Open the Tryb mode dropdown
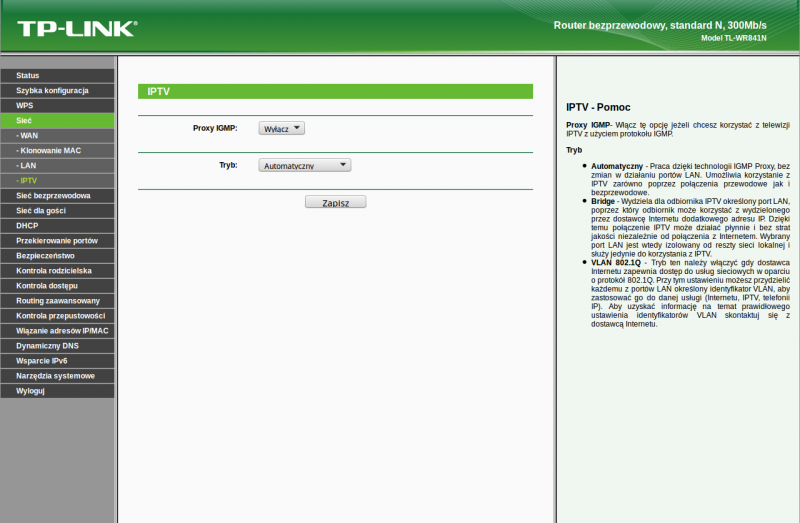Image resolution: width=800 pixels, height=523 pixels. point(305,165)
